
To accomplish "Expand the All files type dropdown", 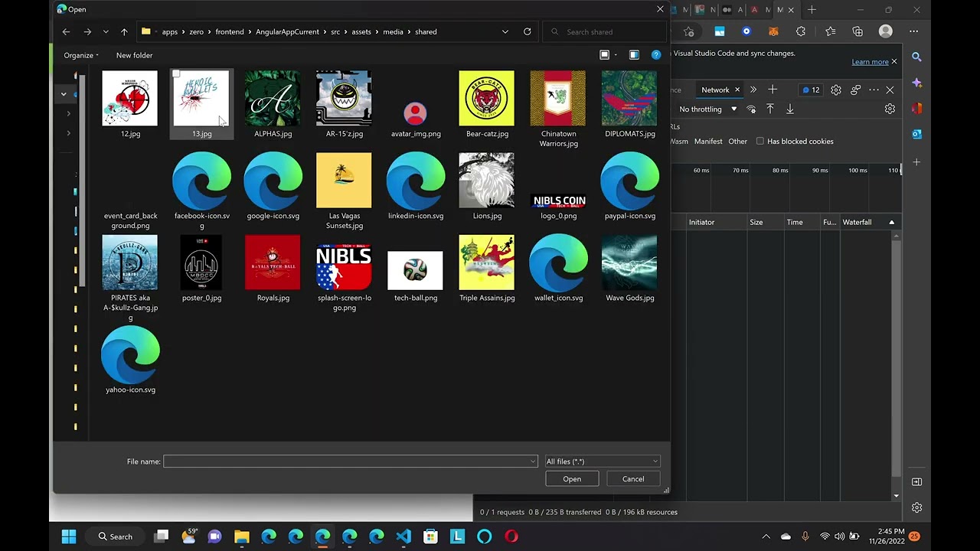I will coord(602,461).
